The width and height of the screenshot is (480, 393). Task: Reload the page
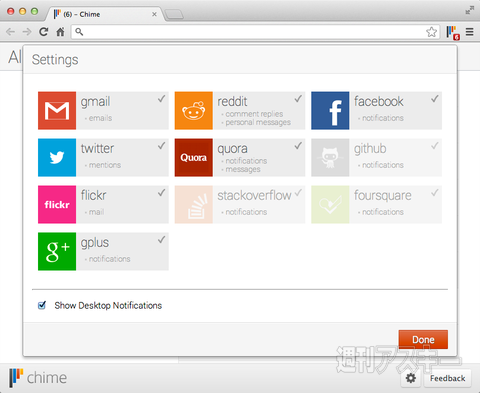[43, 32]
